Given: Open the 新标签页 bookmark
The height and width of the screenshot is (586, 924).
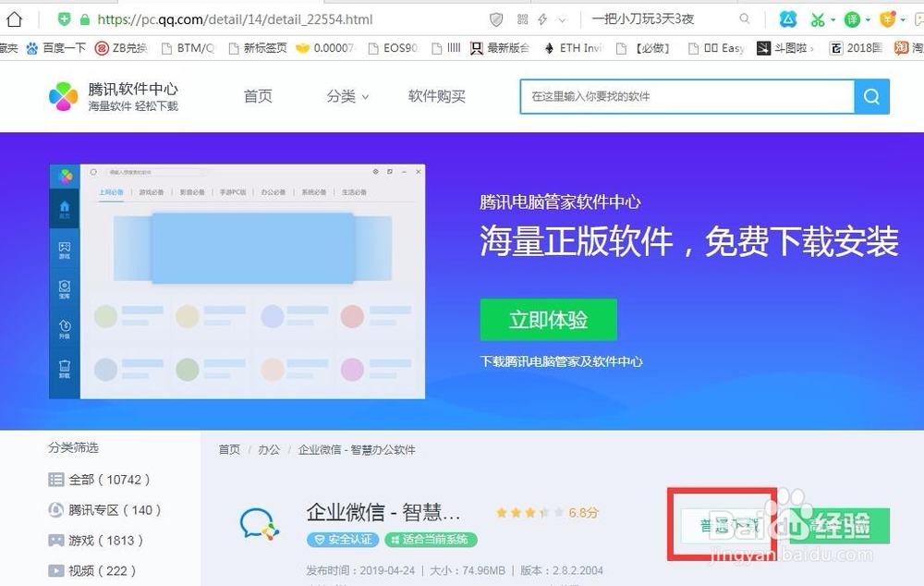Looking at the screenshot, I should click(258, 48).
